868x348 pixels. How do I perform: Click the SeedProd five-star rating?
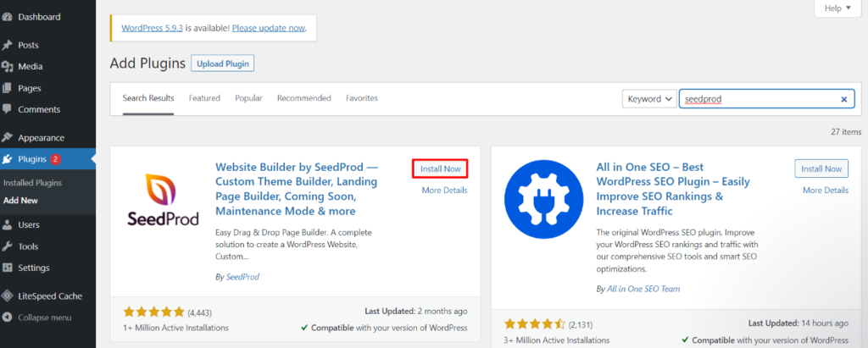coord(154,312)
